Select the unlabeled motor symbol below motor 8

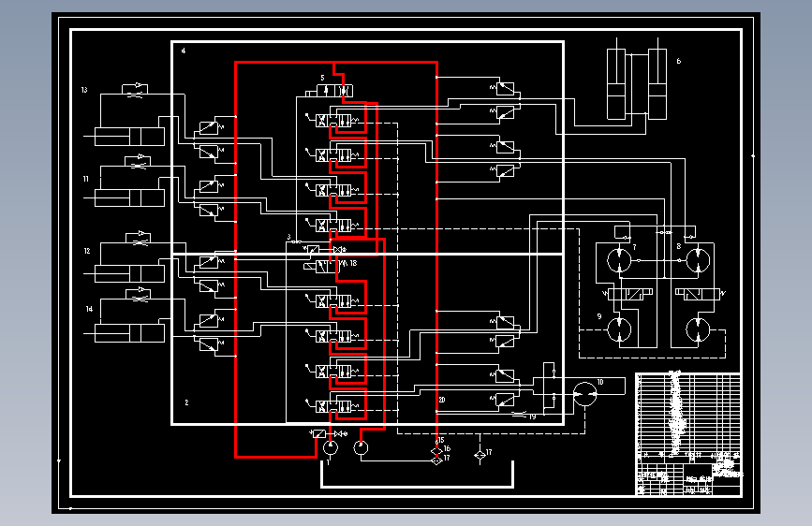pos(698,329)
